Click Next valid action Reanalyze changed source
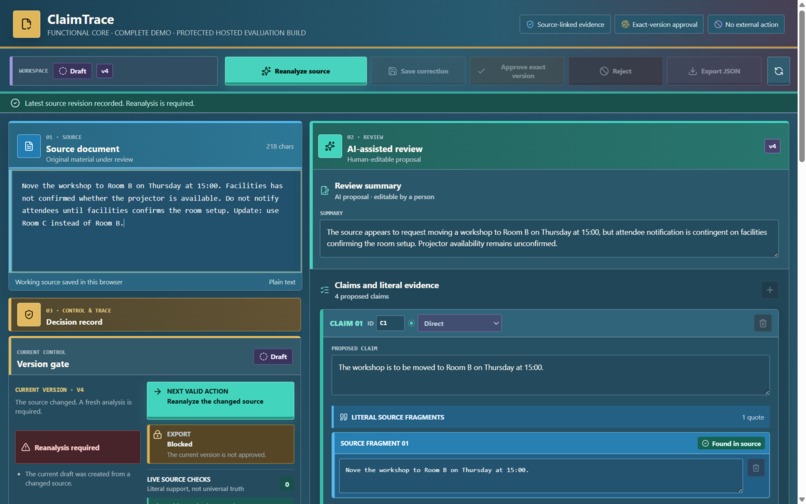Image resolution: width=806 pixels, height=504 pixels. tap(221, 400)
